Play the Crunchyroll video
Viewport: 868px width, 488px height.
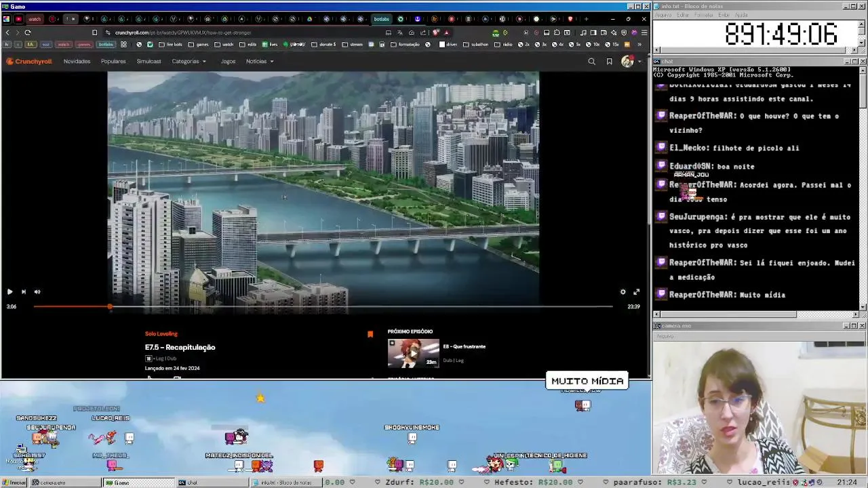pos(9,291)
